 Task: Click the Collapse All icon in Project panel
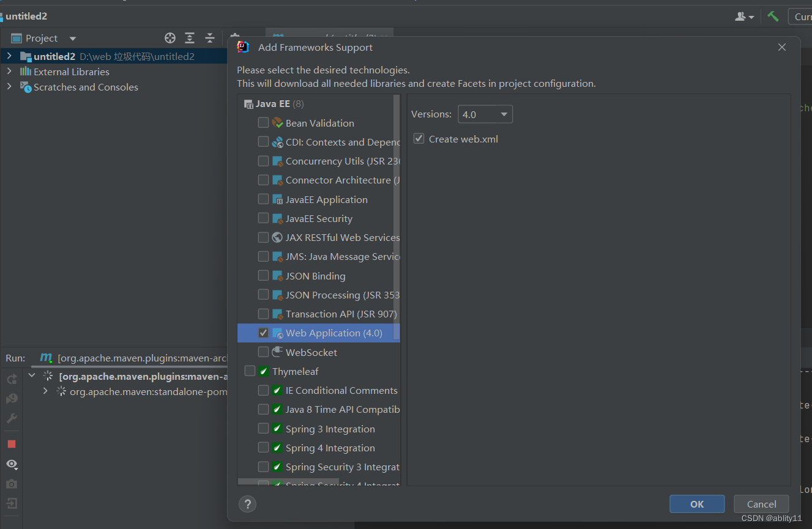(x=210, y=38)
